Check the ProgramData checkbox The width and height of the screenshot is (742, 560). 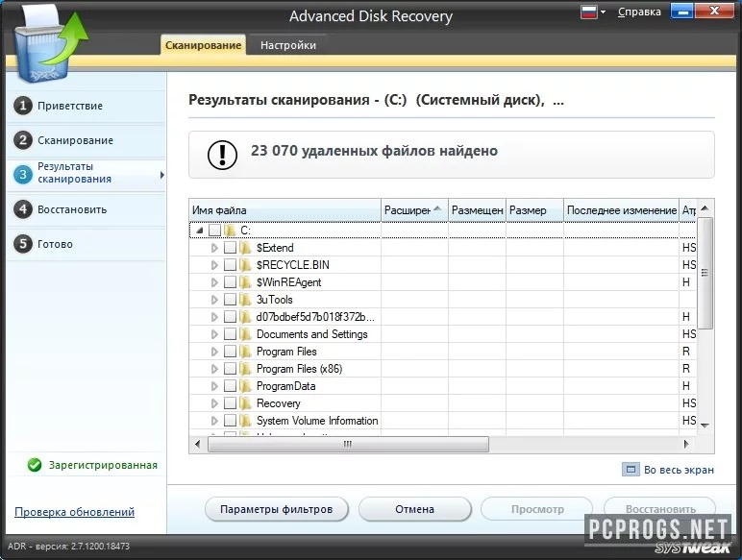[230, 386]
